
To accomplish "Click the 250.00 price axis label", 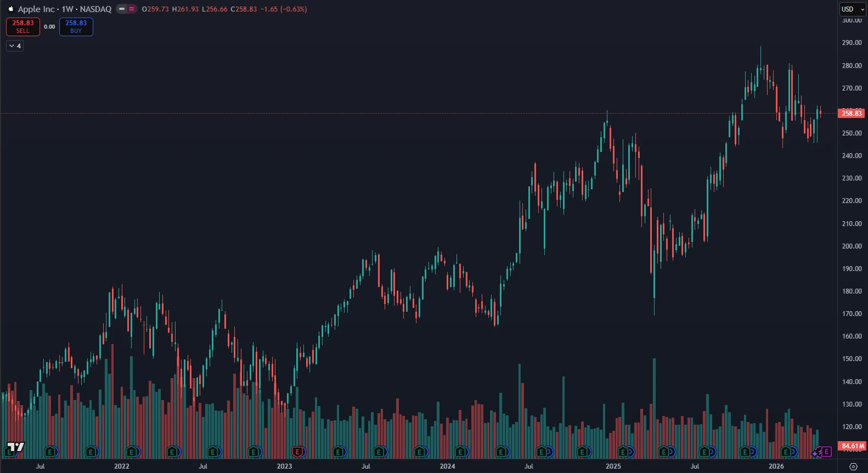I will click(852, 133).
